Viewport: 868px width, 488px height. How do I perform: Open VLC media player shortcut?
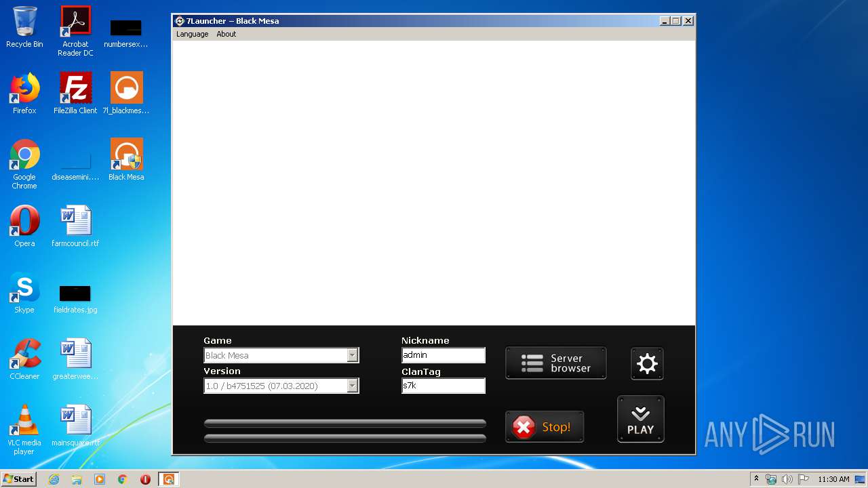click(24, 430)
